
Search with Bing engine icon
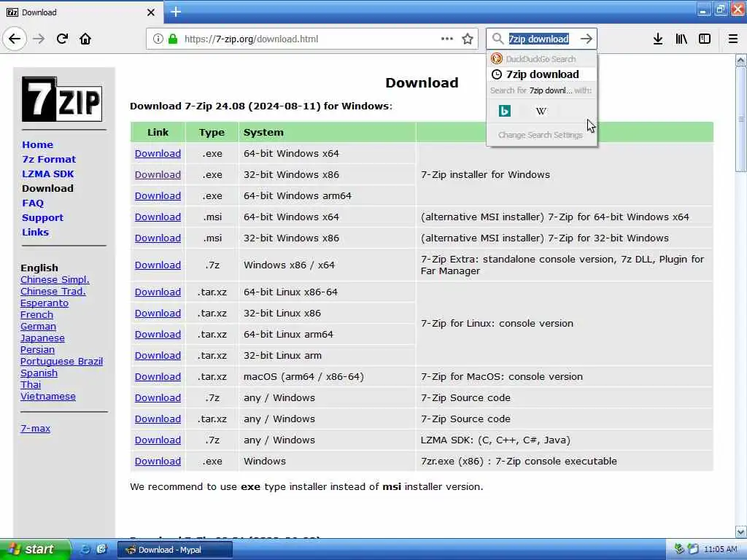[x=505, y=111]
